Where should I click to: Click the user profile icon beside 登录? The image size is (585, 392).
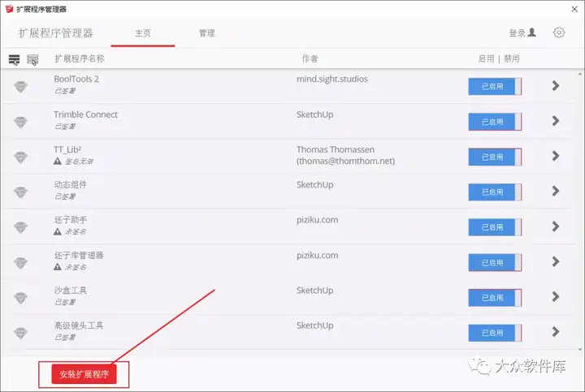[532, 32]
